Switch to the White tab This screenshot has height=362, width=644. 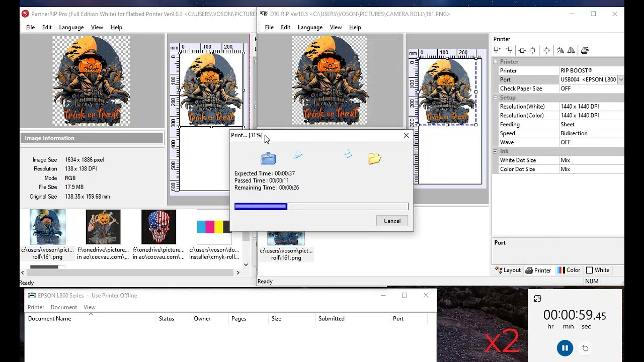tap(598, 270)
